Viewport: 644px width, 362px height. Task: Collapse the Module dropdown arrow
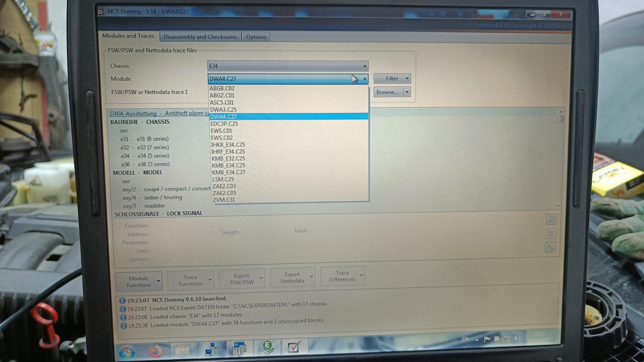click(365, 79)
